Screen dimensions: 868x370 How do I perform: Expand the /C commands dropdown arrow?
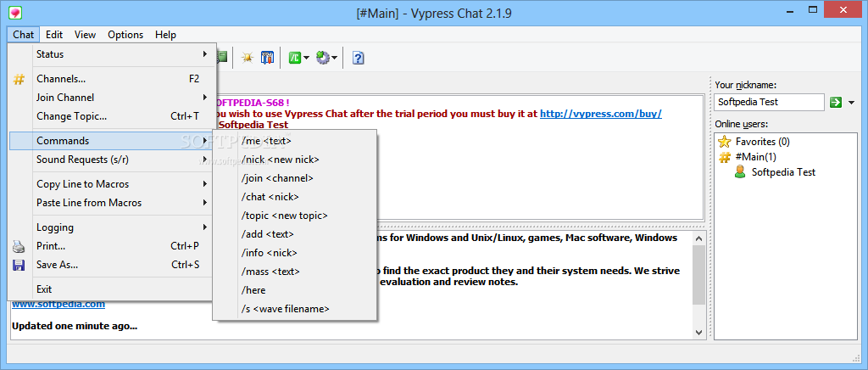(306, 58)
